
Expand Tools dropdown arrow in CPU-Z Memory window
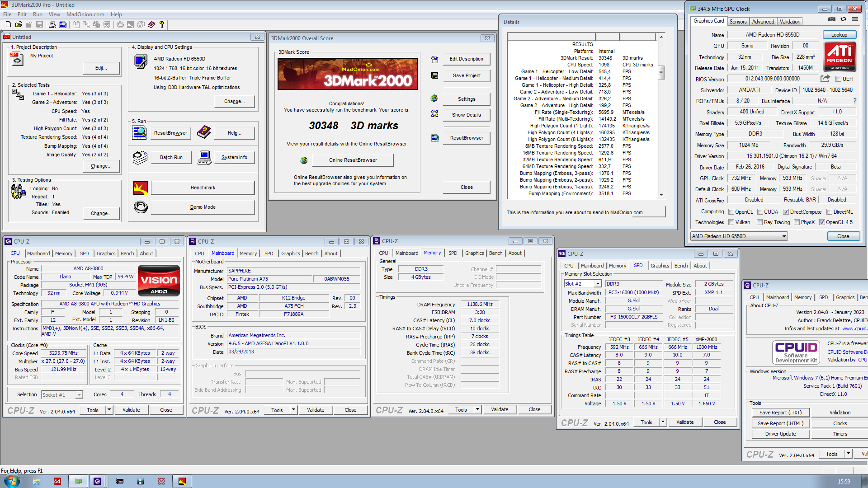click(477, 409)
